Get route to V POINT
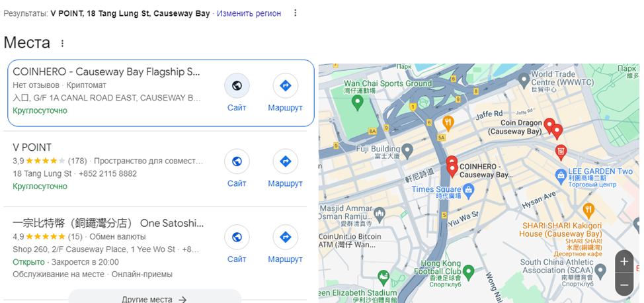The image size is (644, 303). [285, 161]
